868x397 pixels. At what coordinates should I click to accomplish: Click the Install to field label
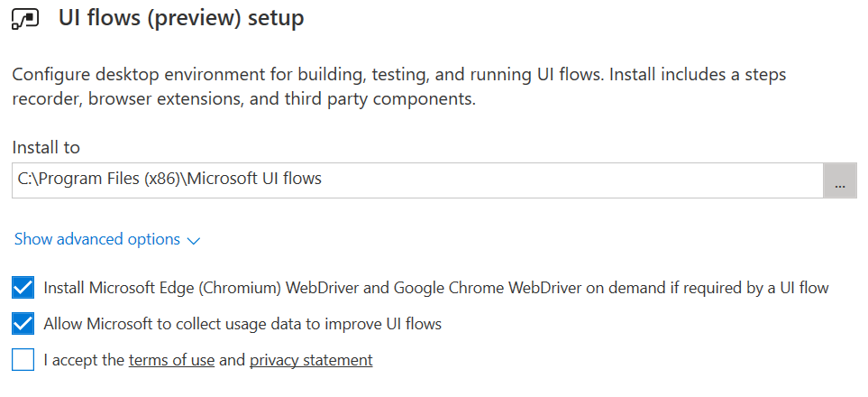[x=46, y=147]
